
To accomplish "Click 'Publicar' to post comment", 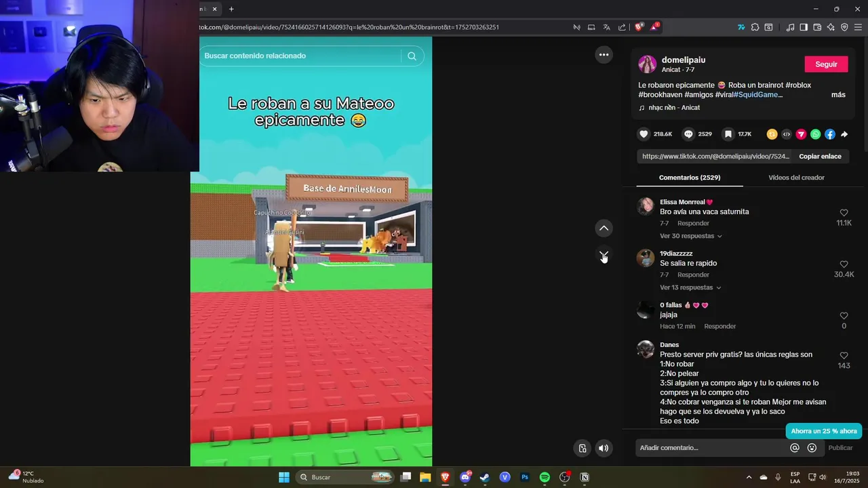I will (840, 448).
